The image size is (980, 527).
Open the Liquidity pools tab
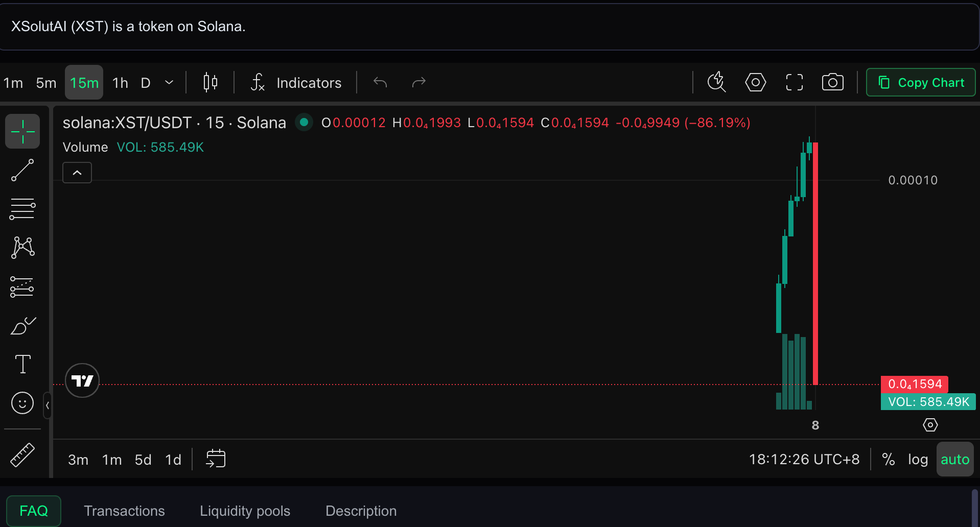(x=245, y=511)
